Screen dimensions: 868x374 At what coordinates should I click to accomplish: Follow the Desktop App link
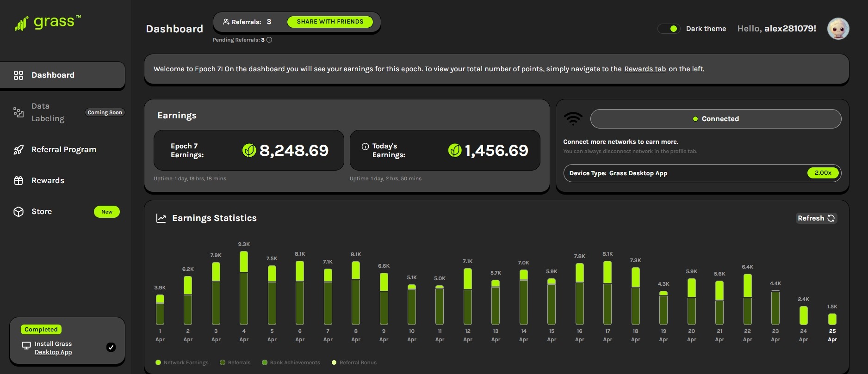click(x=53, y=352)
